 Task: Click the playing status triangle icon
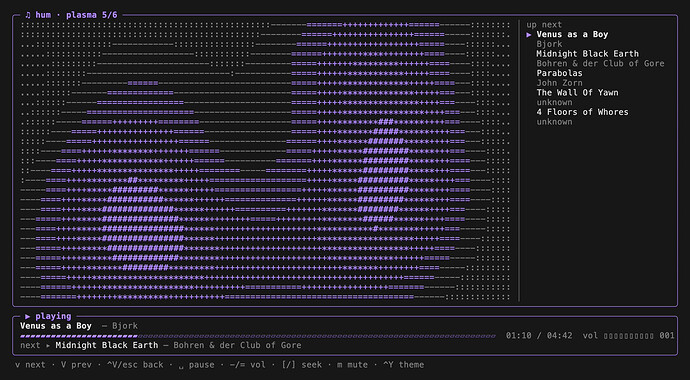28,316
